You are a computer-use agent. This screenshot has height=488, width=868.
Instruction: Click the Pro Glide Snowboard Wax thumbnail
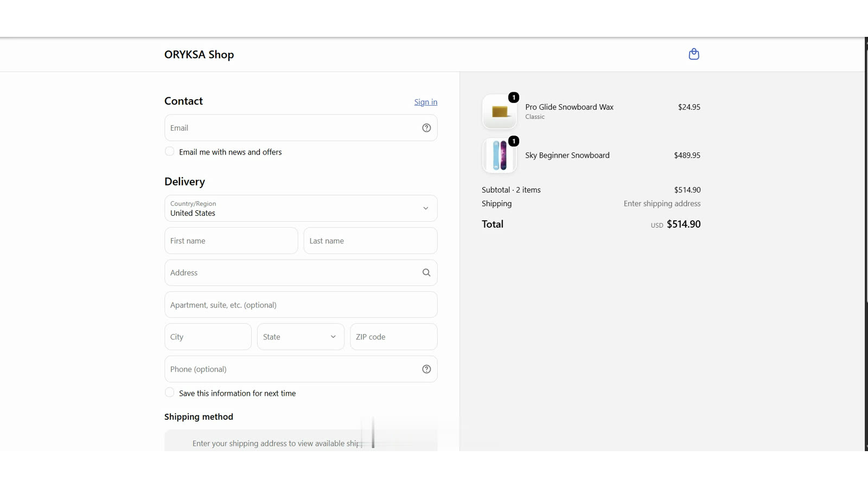499,112
